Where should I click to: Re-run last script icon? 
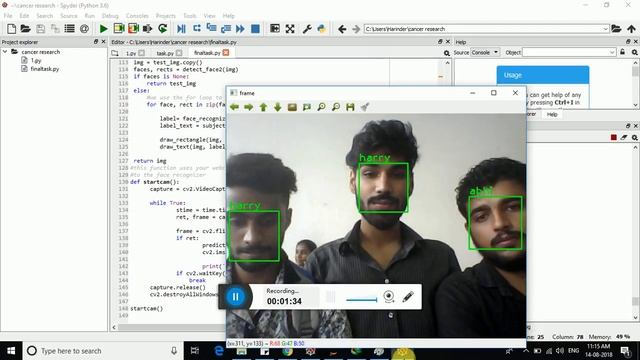click(x=162, y=29)
